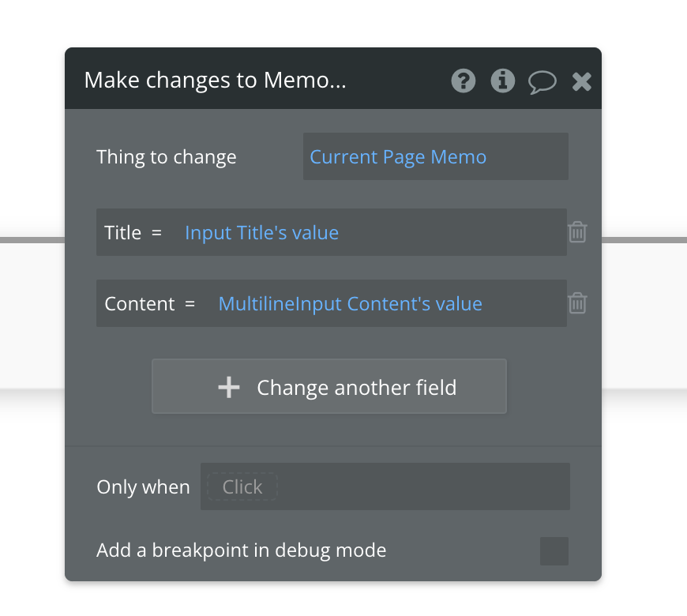This screenshot has height=616, width=687.
Task: Delete the Title field with trash icon
Action: coord(577,232)
